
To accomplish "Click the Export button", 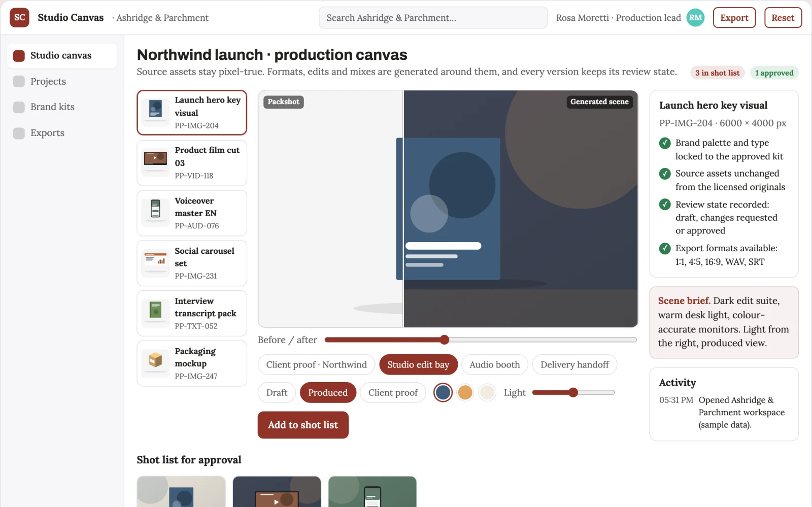I will tap(734, 18).
